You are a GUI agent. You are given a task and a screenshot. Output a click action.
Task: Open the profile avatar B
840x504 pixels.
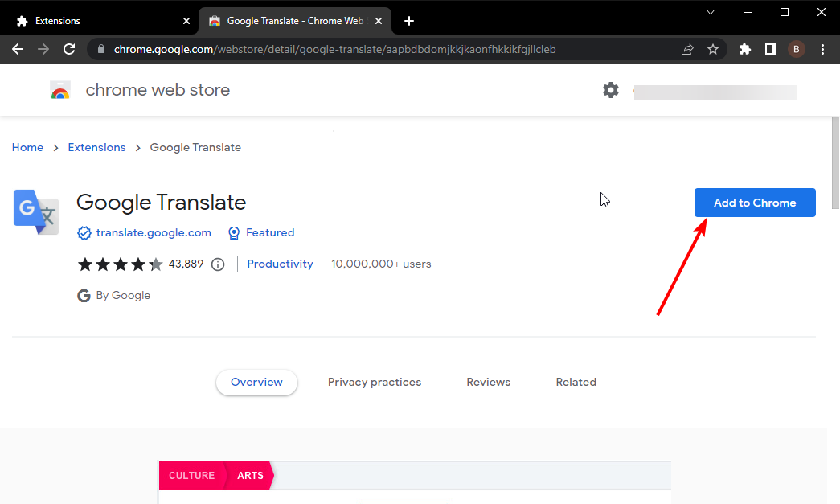(x=796, y=49)
